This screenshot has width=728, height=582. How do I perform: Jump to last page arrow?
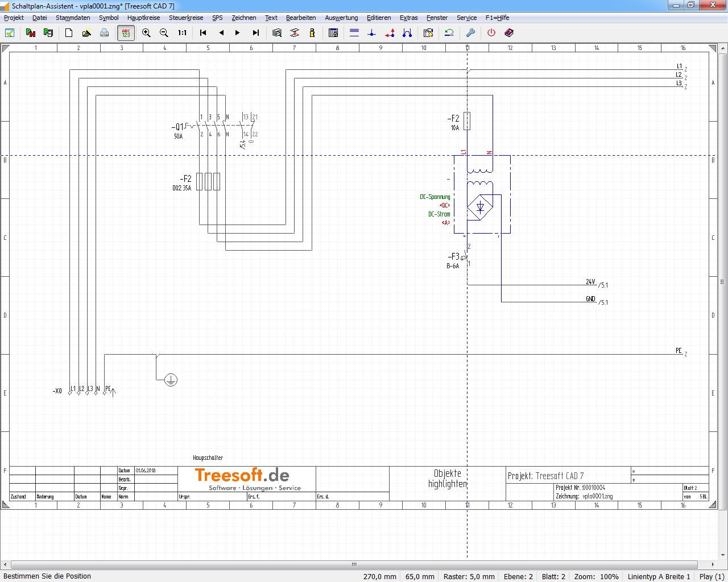pos(255,33)
